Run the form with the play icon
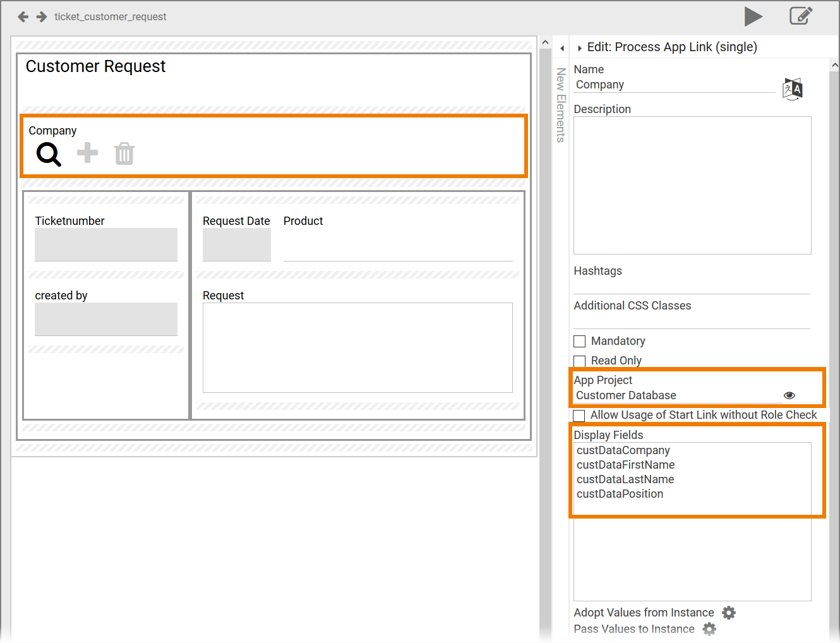 tap(753, 16)
